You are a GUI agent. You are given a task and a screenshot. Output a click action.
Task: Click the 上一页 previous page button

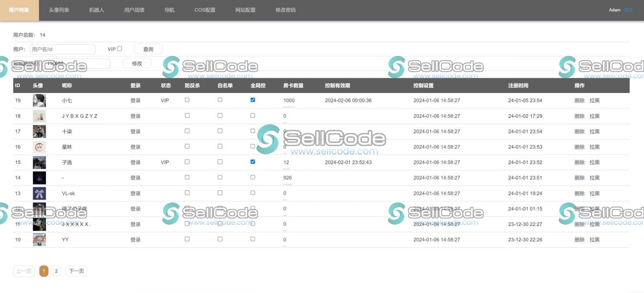click(24, 271)
